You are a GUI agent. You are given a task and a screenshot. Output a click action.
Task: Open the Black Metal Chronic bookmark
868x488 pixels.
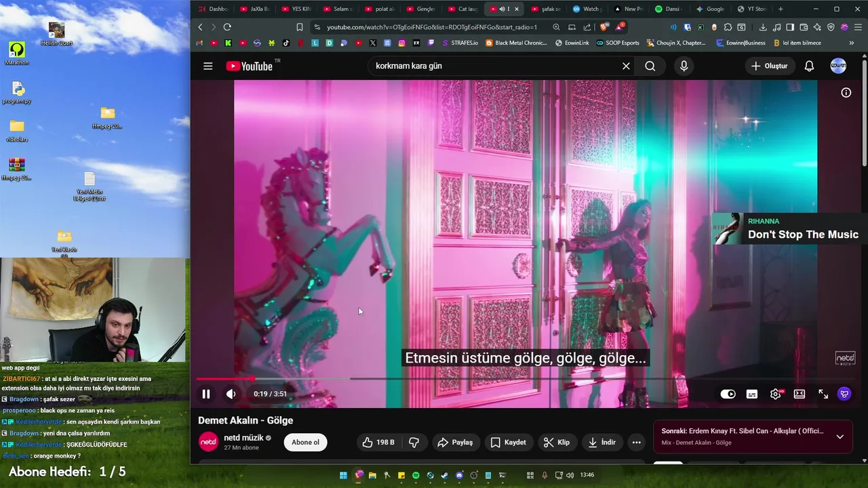(x=516, y=43)
